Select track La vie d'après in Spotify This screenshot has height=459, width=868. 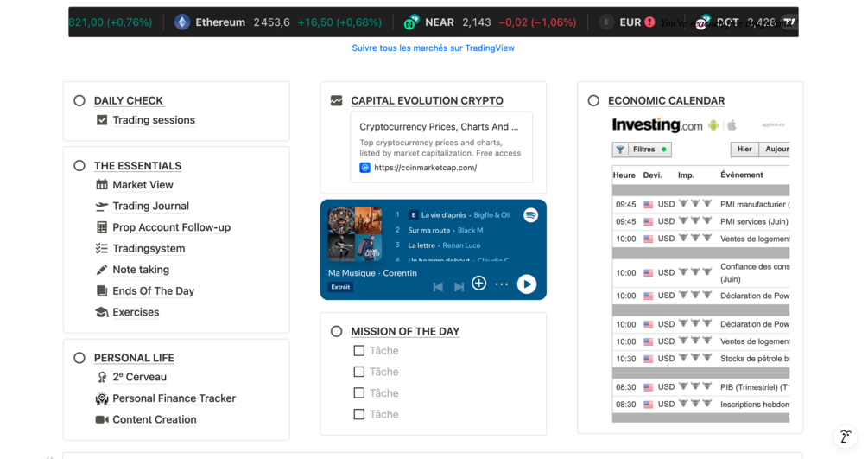coord(444,215)
